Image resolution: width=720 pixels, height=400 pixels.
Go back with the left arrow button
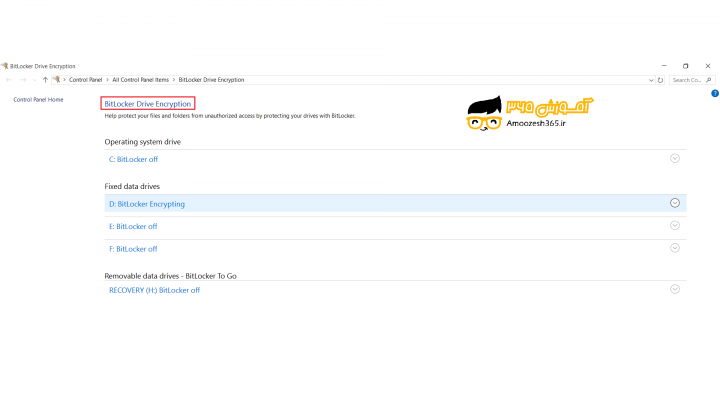(9, 80)
